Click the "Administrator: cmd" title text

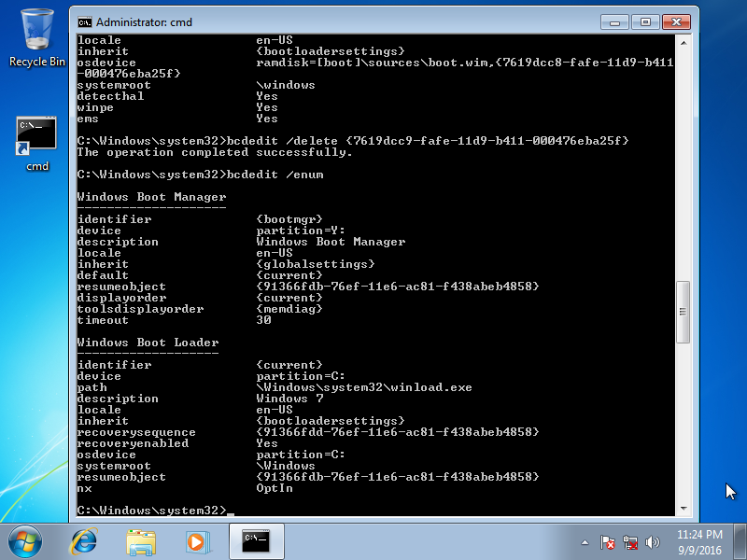coord(145,22)
